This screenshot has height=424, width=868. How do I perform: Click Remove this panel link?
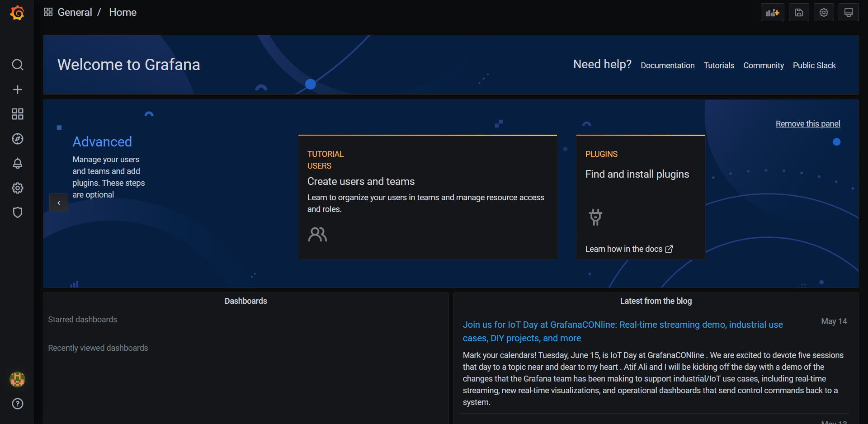(x=808, y=124)
